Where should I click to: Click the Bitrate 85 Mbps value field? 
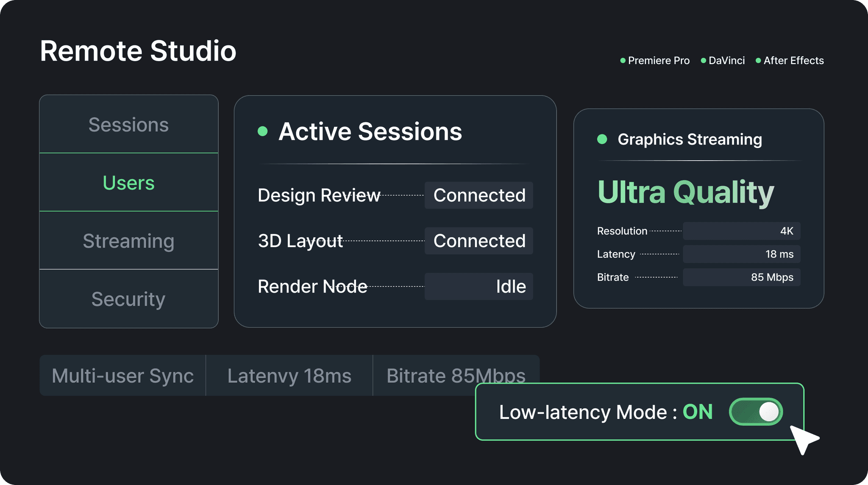[741, 277]
